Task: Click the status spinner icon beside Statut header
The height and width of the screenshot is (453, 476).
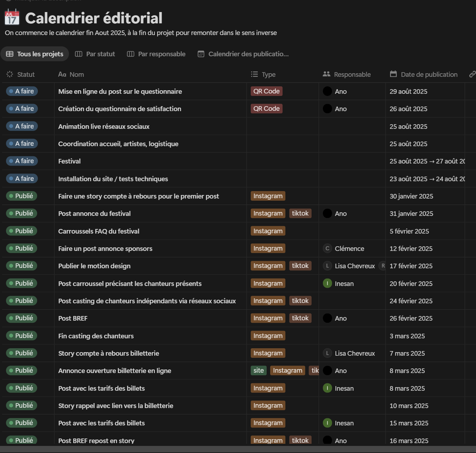Action: [9, 74]
